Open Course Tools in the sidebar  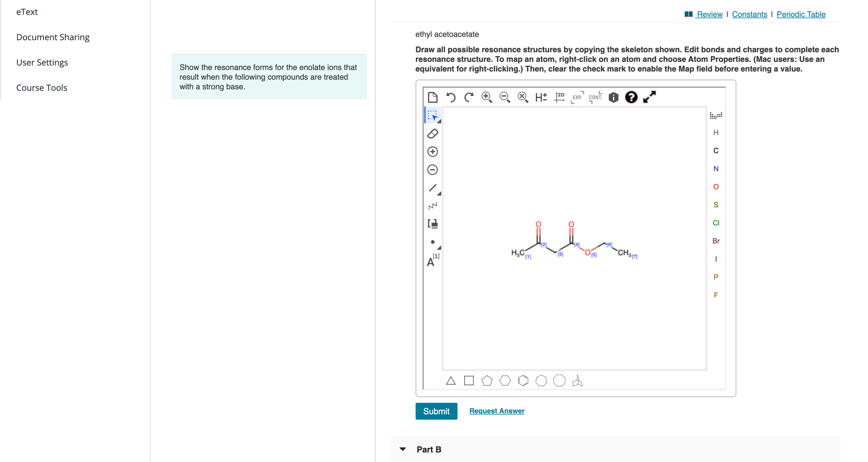tap(41, 87)
